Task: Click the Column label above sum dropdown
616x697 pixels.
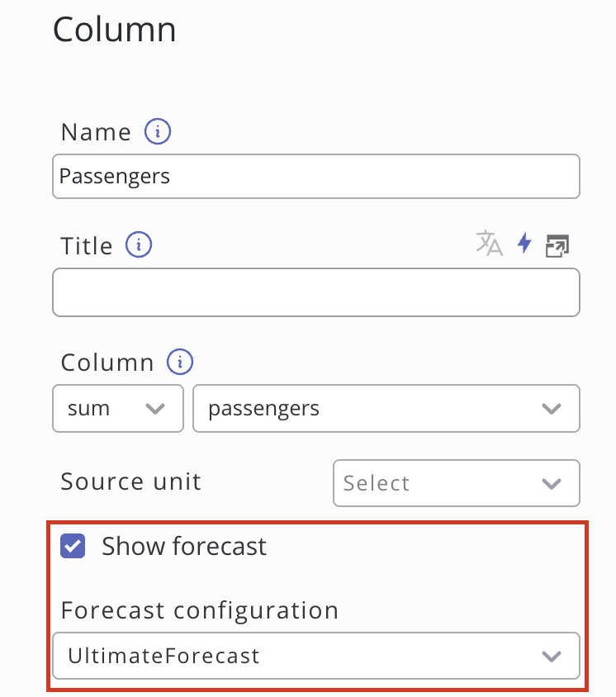Action: (107, 363)
